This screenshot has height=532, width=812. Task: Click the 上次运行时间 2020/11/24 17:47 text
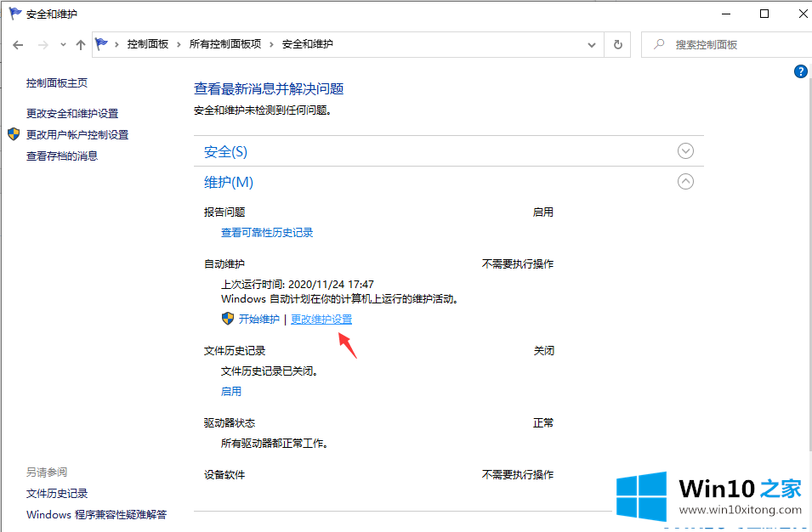[x=298, y=284]
